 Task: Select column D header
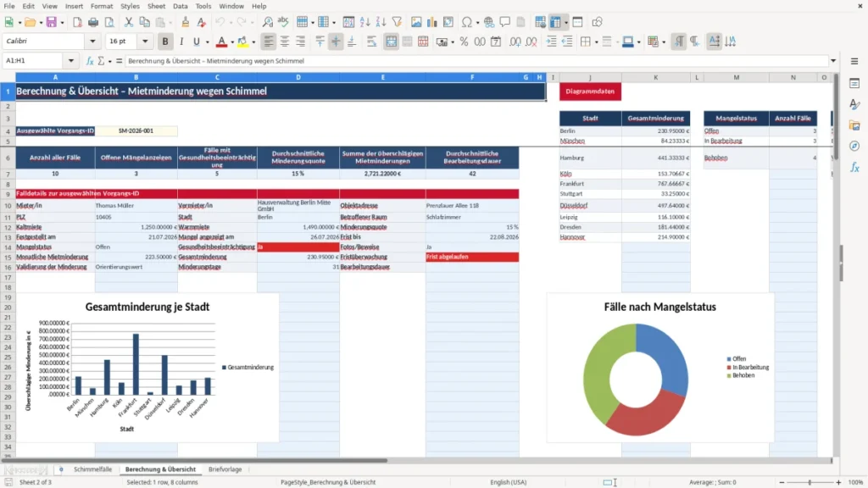[298, 77]
